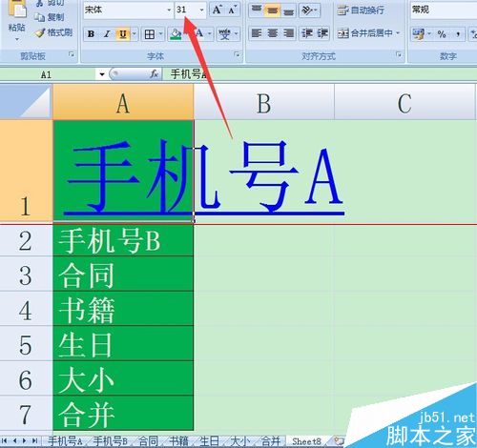Click the 合并后居中 merge and center button
Image resolution: width=477 pixels, height=448 pixels.
(365, 33)
